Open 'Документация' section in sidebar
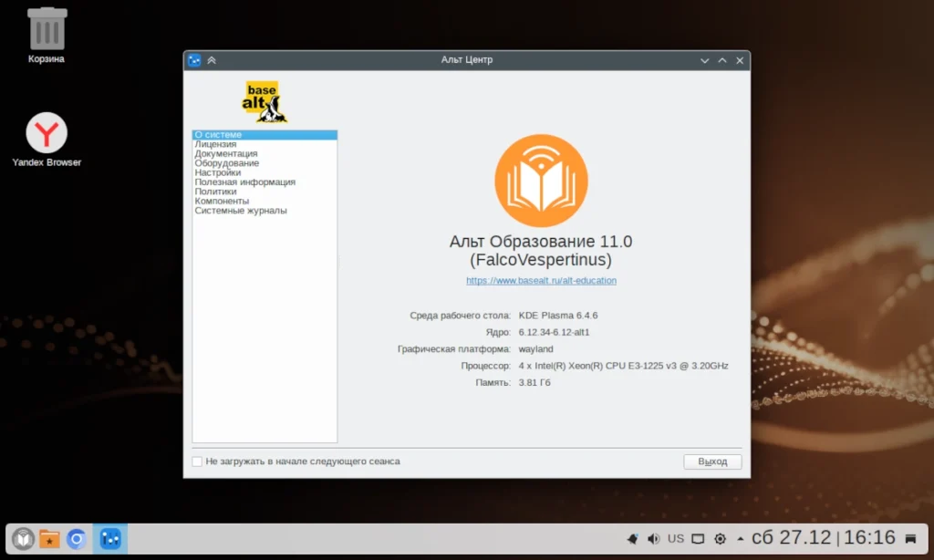 tap(265, 154)
